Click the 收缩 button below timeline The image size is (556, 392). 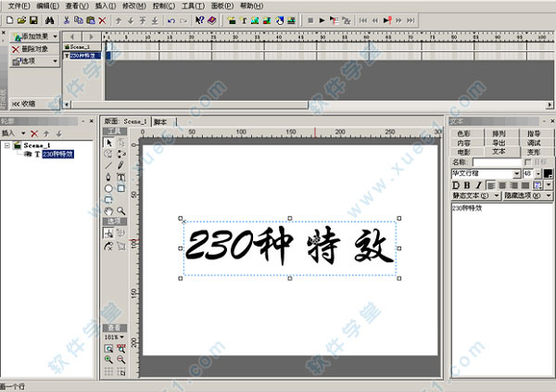coord(26,104)
